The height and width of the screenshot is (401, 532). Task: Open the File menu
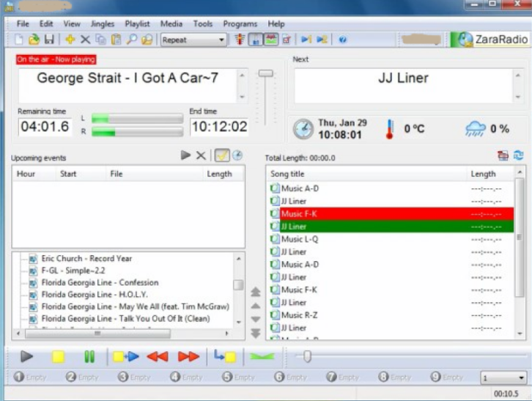coord(23,23)
